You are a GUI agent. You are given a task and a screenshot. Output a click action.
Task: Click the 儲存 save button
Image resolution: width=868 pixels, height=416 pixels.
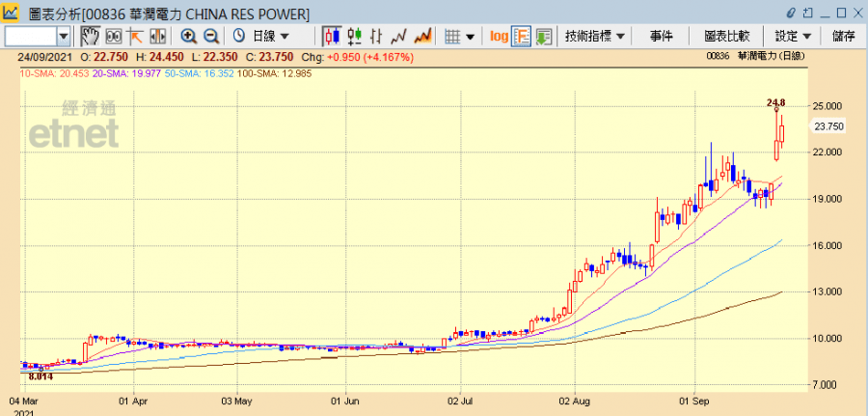pos(843,36)
